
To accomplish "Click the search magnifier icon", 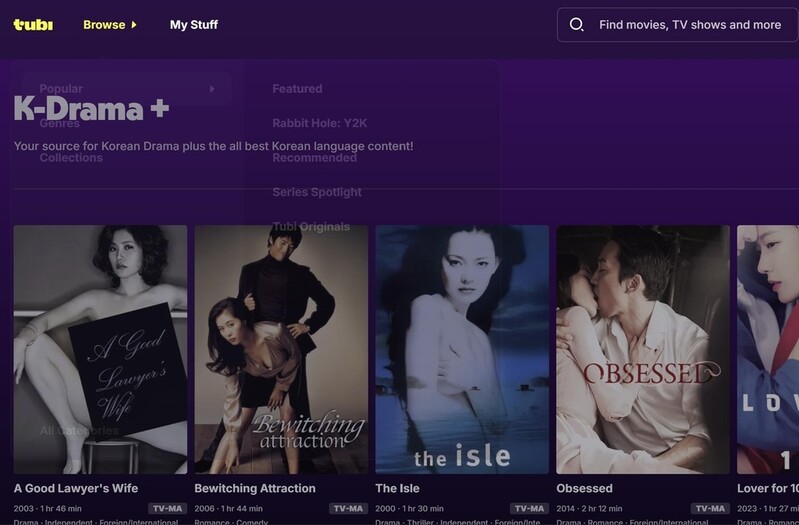I will coord(576,25).
